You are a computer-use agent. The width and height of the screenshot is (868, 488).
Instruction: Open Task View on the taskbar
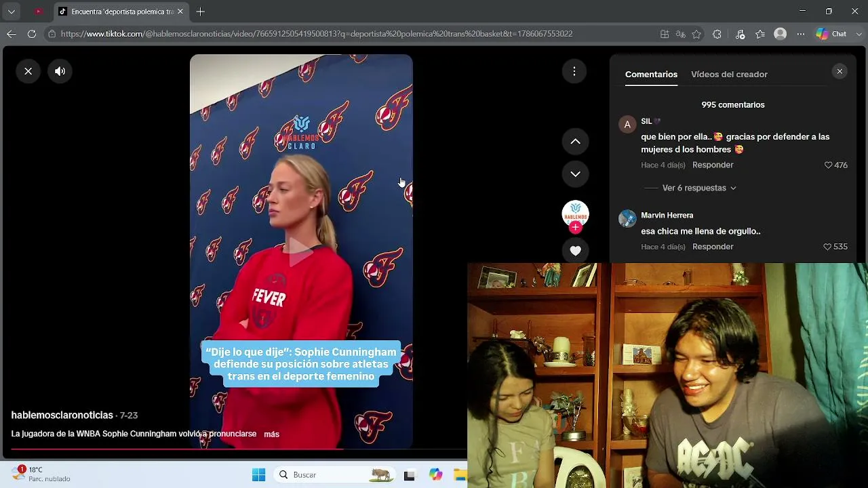point(409,475)
